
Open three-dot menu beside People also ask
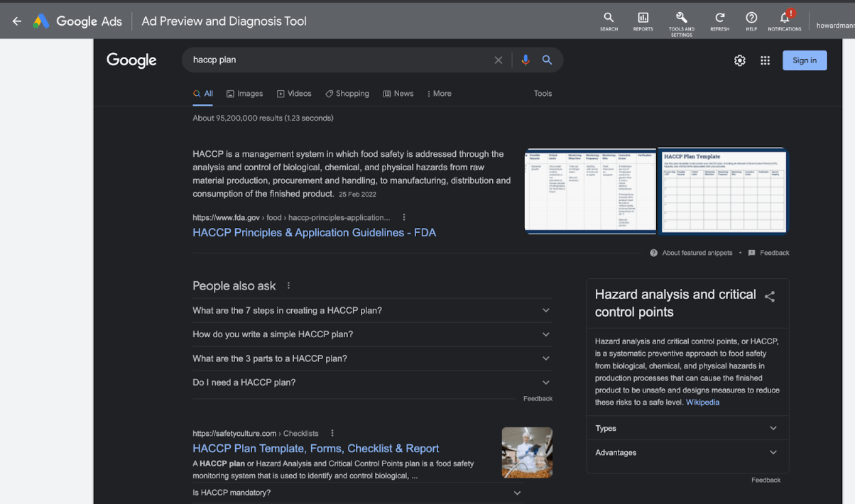pos(288,285)
